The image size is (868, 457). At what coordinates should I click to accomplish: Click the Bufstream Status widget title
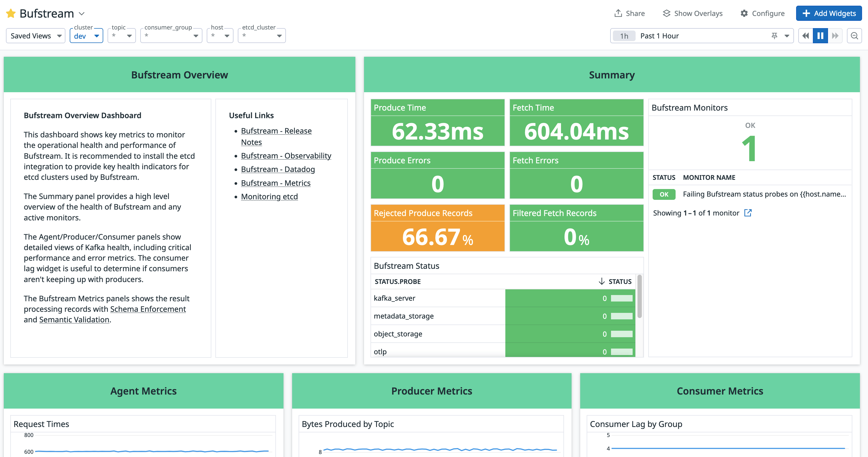point(406,266)
